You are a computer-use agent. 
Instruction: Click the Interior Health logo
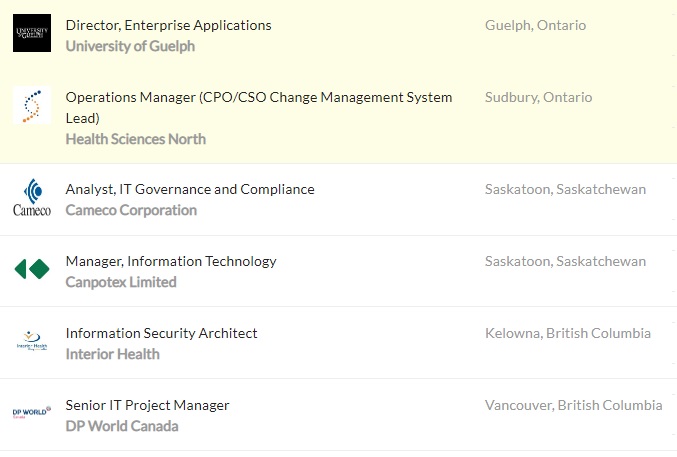click(x=32, y=342)
